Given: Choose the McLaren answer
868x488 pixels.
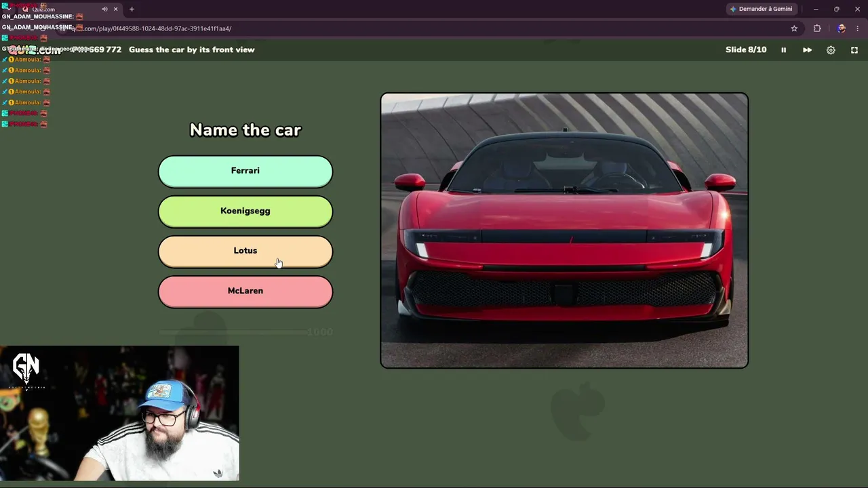Looking at the screenshot, I should tap(245, 291).
